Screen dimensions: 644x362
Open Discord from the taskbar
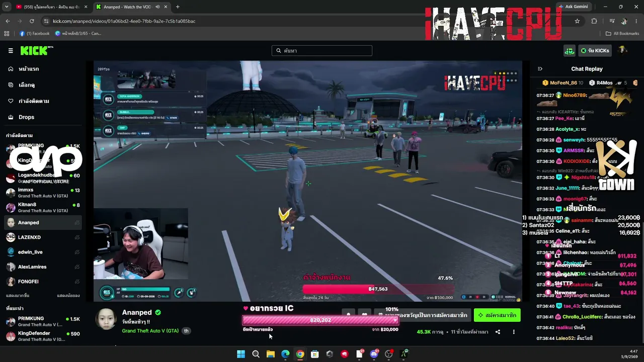(374, 354)
